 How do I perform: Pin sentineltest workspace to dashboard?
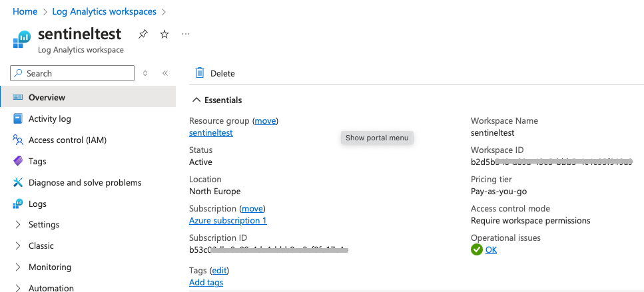pyautogui.click(x=143, y=34)
